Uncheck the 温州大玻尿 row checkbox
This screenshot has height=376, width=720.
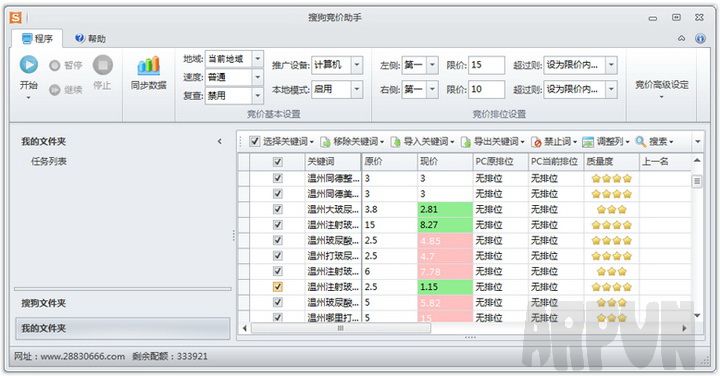pos(278,209)
